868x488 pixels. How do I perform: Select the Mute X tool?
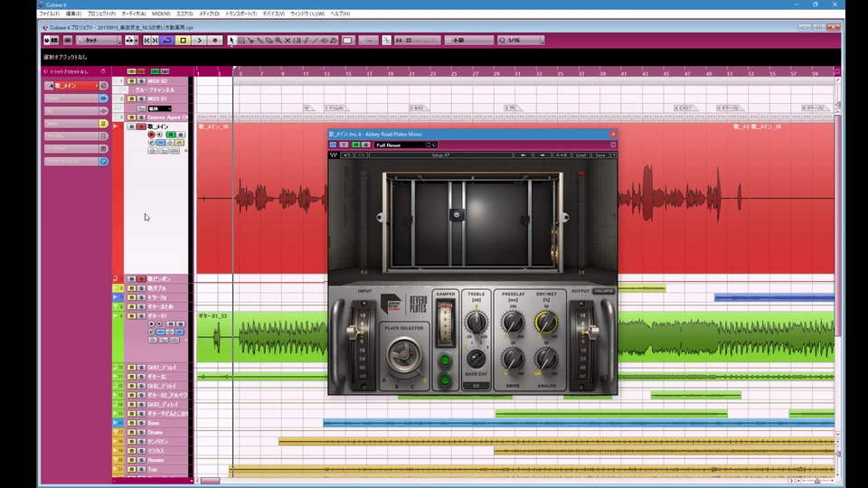pyautogui.click(x=288, y=41)
